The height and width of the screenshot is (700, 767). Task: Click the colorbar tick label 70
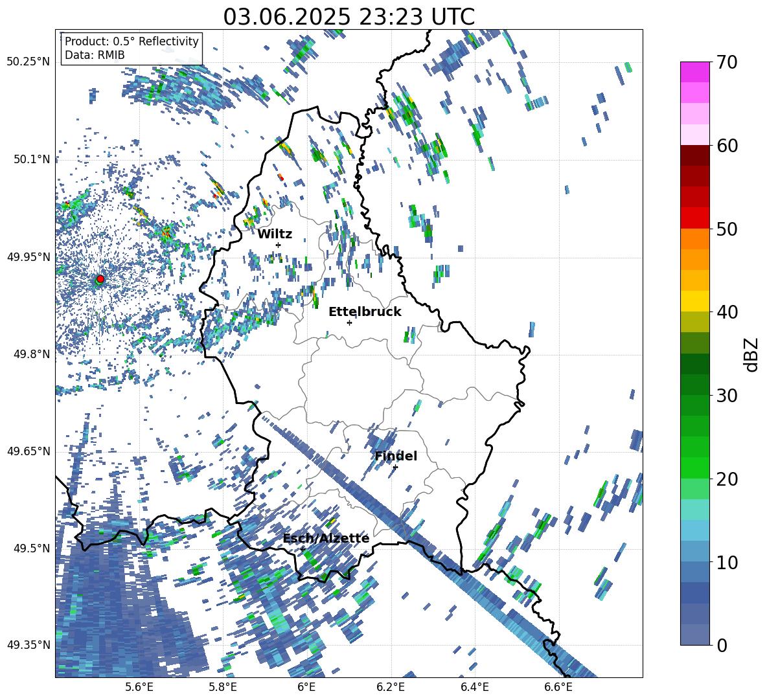[x=727, y=63]
